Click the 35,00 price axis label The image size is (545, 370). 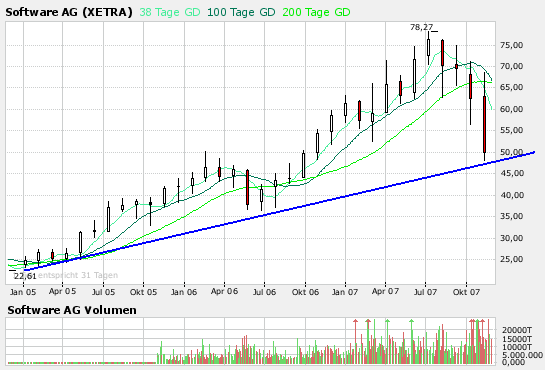[511, 216]
